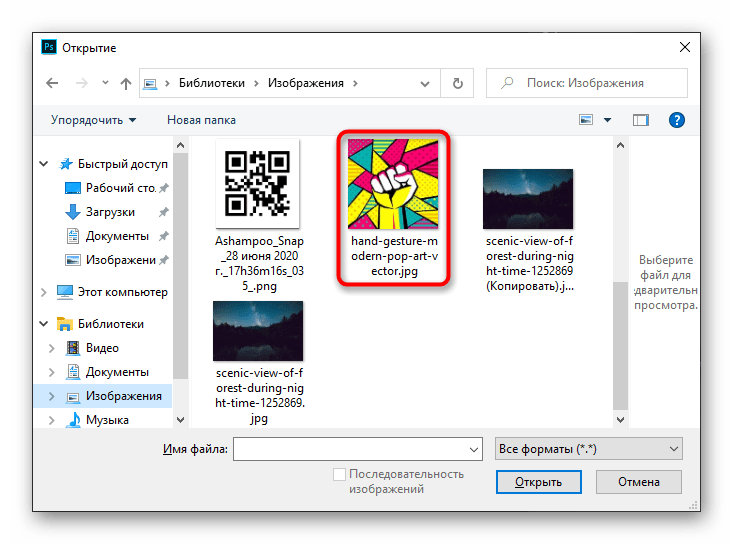
Task: Go forward using the right arrow
Action: click(x=81, y=84)
